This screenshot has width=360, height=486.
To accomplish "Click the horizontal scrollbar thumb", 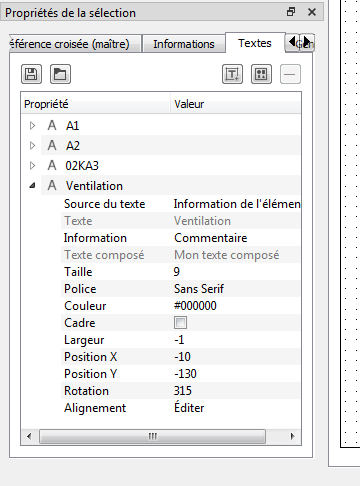I will 153,436.
